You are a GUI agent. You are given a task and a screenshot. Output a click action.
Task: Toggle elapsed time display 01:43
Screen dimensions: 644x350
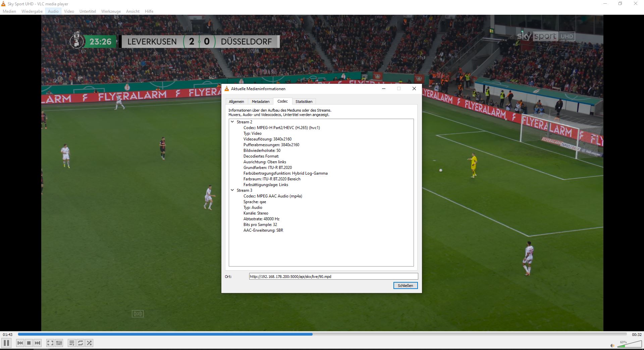click(x=8, y=335)
